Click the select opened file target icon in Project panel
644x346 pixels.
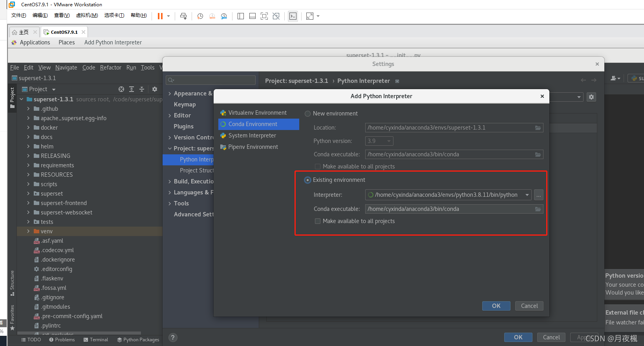[121, 89]
